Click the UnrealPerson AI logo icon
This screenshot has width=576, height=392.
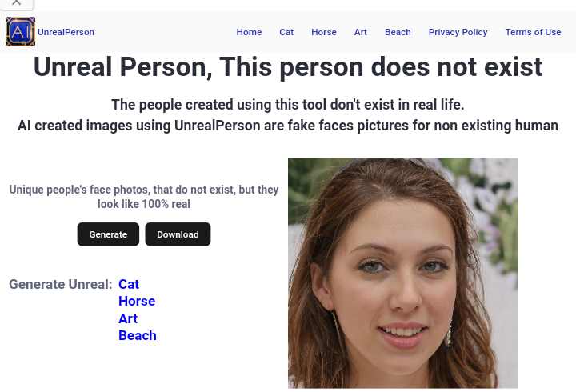21,31
